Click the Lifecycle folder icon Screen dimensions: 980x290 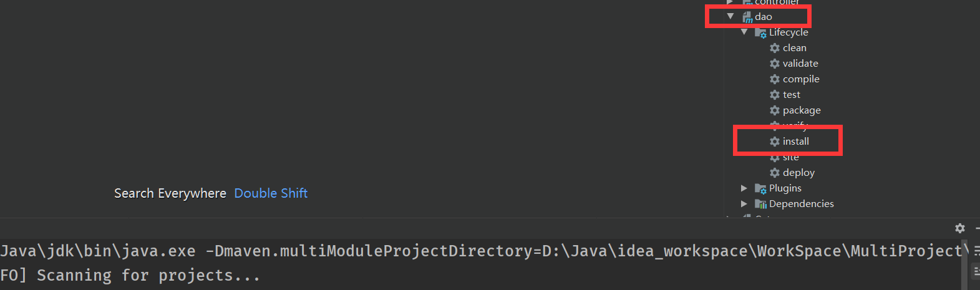coord(760,32)
